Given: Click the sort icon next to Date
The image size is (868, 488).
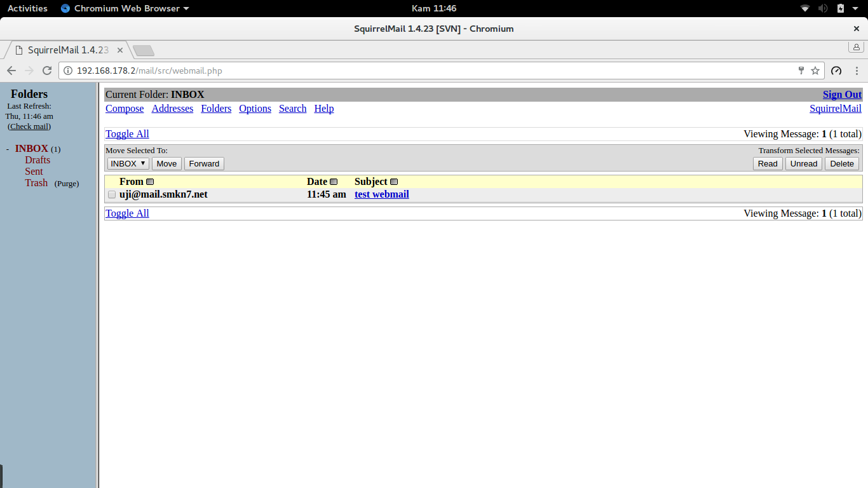Looking at the screenshot, I should pos(334,182).
